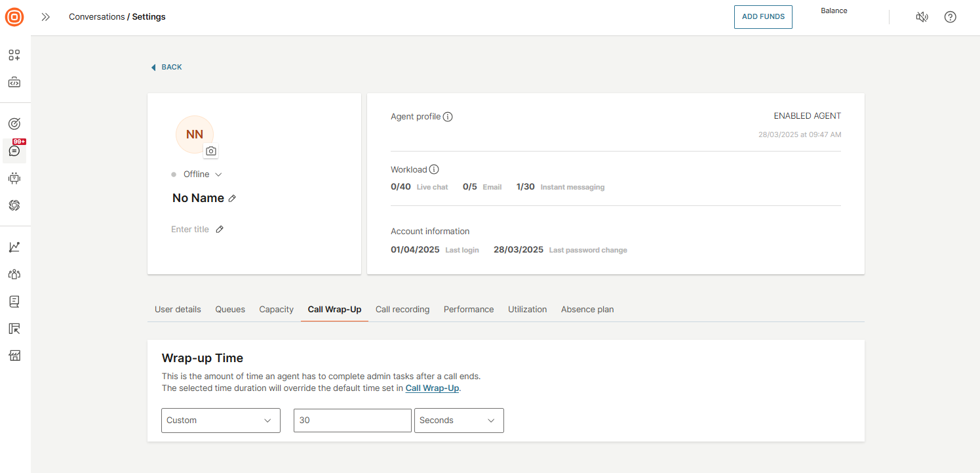Click the camera icon to change avatar

[x=210, y=151]
